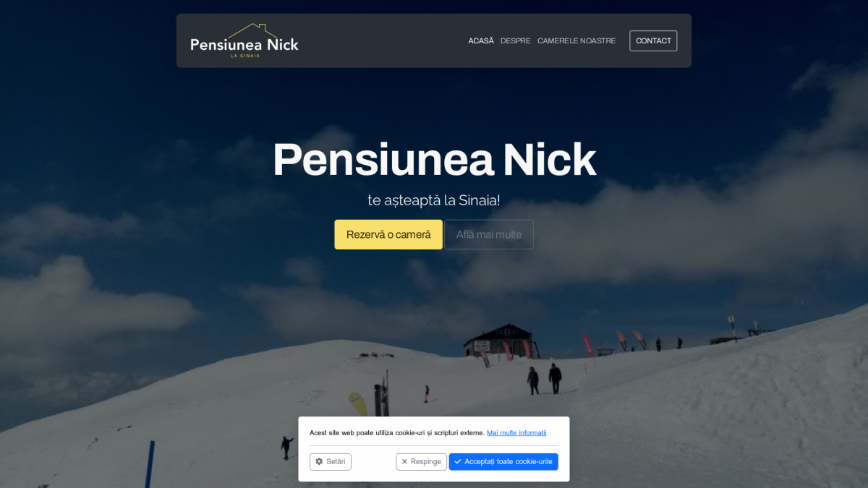Viewport: 868px width, 488px height.
Task: Click the outlined CONTACT button
Action: click(653, 40)
